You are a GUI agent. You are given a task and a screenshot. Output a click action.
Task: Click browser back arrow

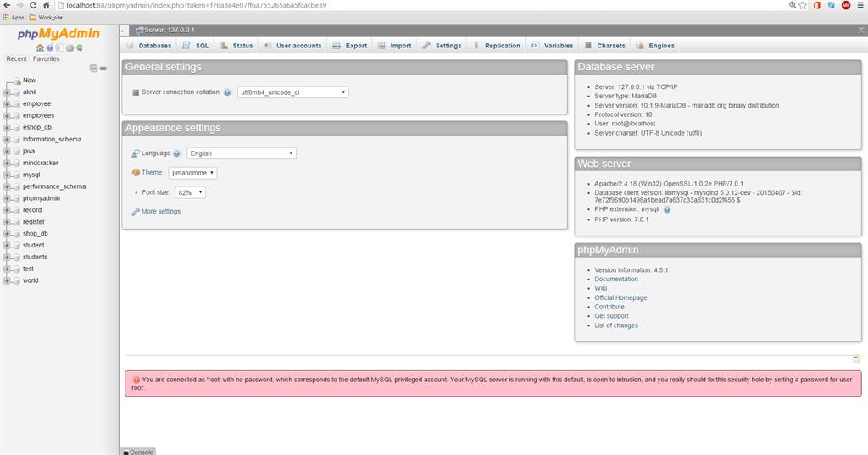7,5
